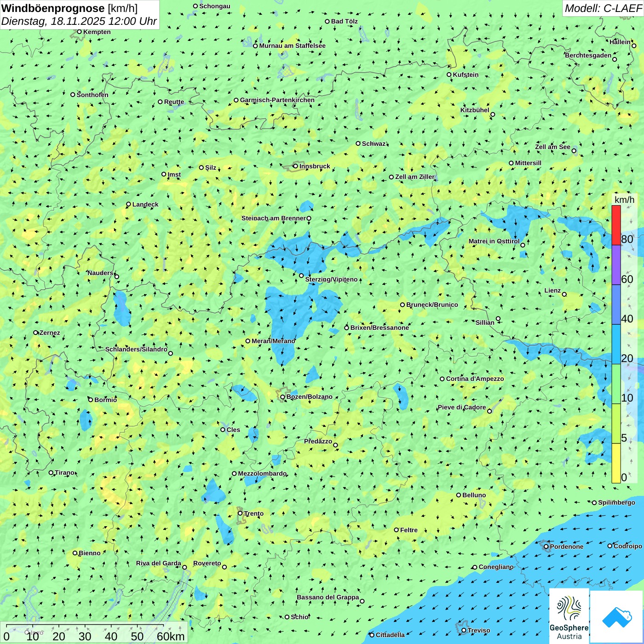The height and width of the screenshot is (644, 644).
Task: Click the Sillian label
Action: click(485, 322)
